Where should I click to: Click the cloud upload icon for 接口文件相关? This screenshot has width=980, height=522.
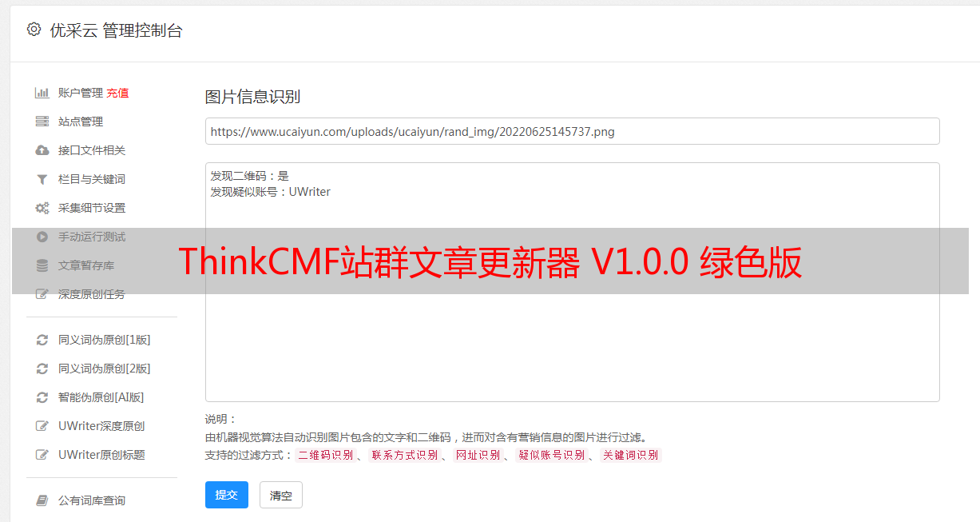[x=42, y=150]
